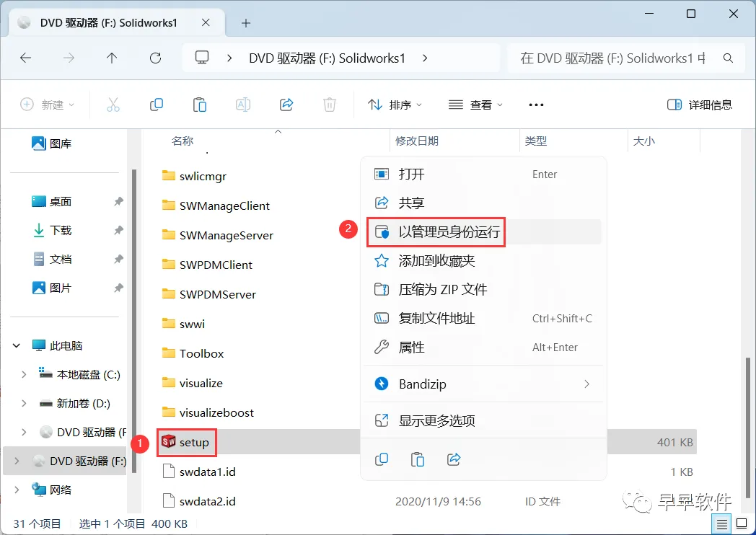The image size is (756, 535).
Task: Click paste icon at context menu bottom
Action: coord(418,459)
